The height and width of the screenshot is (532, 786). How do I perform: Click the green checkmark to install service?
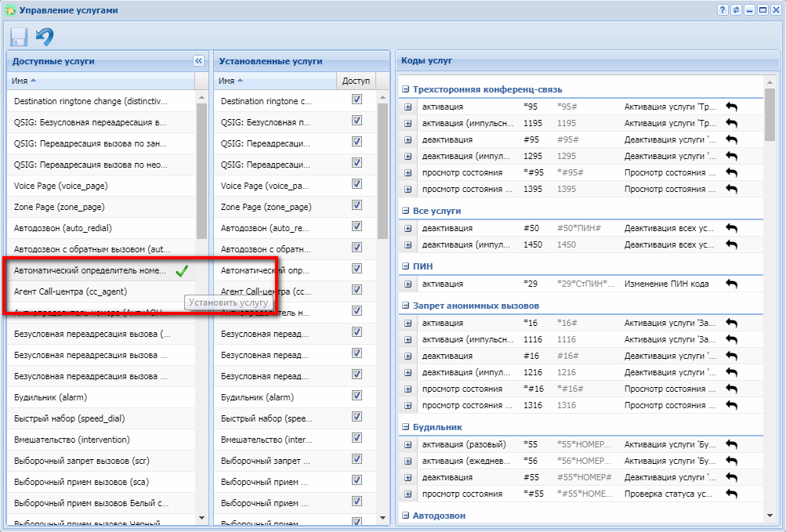[182, 271]
